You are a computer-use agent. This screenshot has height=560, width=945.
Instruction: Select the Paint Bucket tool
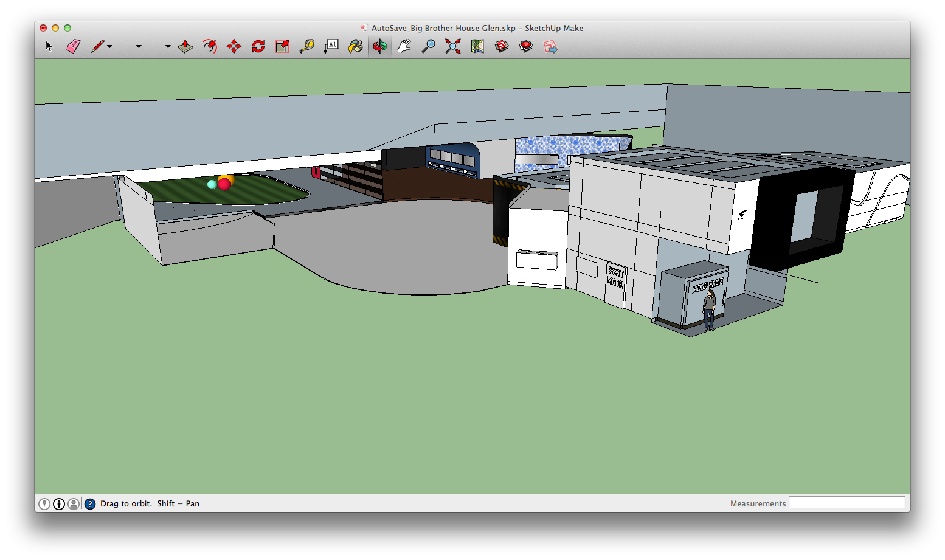pos(356,46)
